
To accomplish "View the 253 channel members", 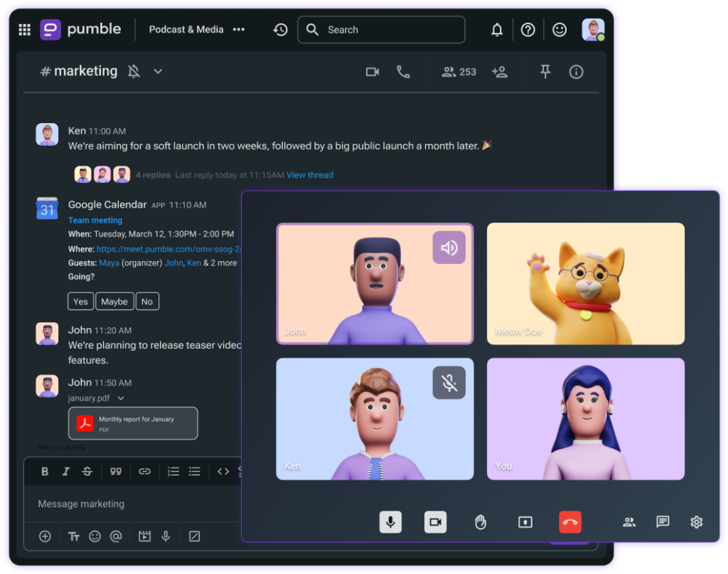I will click(459, 72).
